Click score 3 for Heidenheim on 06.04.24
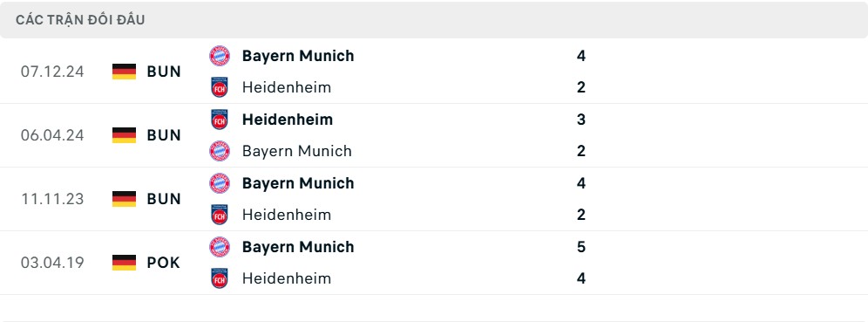The height and width of the screenshot is (322, 868). (580, 120)
